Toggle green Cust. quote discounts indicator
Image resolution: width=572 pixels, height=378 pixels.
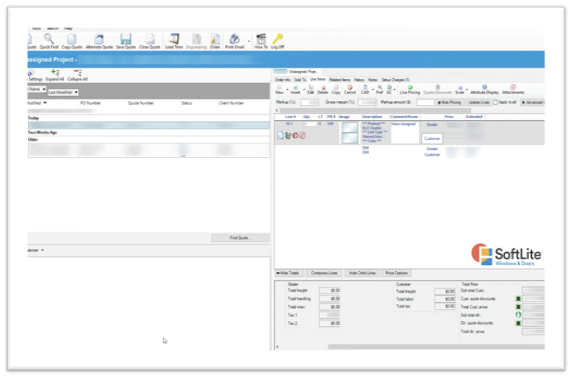(518, 299)
